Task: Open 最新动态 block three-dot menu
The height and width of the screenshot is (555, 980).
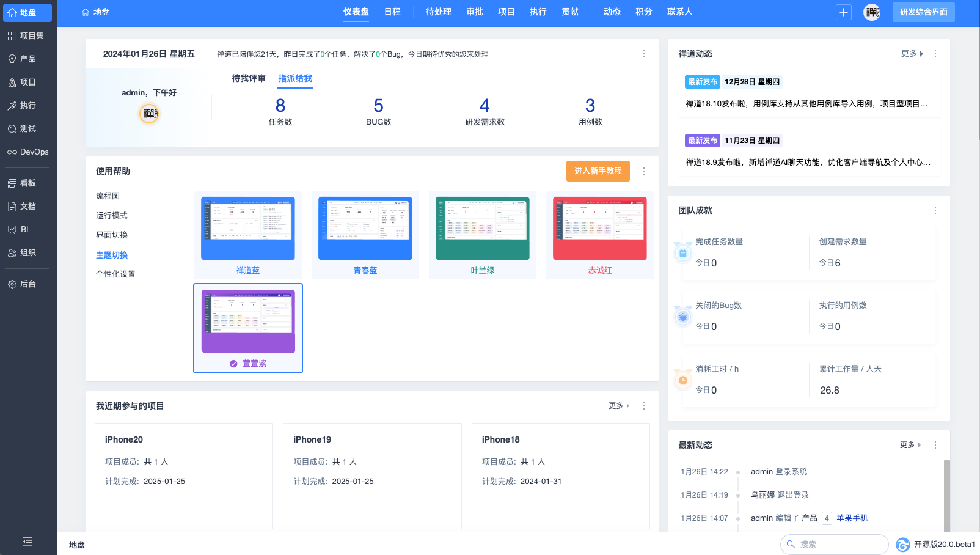Action: click(x=935, y=445)
